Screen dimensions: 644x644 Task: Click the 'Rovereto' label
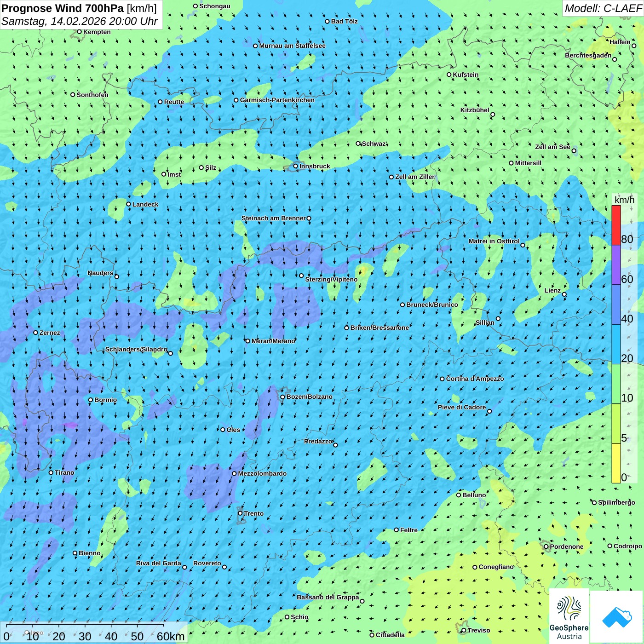207,563
